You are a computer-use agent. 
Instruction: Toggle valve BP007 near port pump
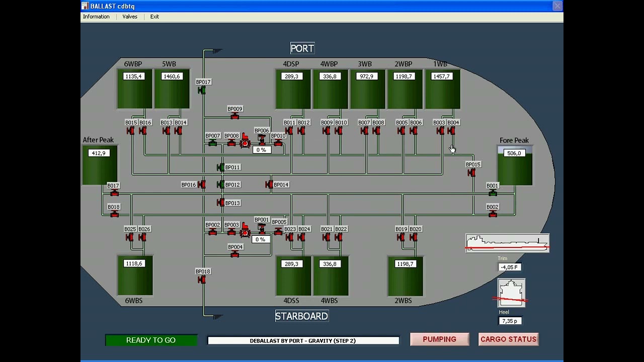click(x=212, y=143)
